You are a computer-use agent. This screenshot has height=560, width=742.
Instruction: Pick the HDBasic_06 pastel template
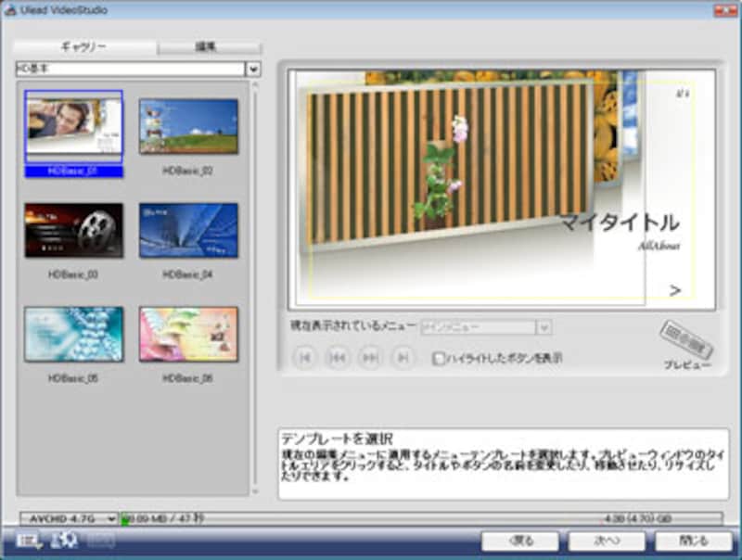tap(188, 334)
